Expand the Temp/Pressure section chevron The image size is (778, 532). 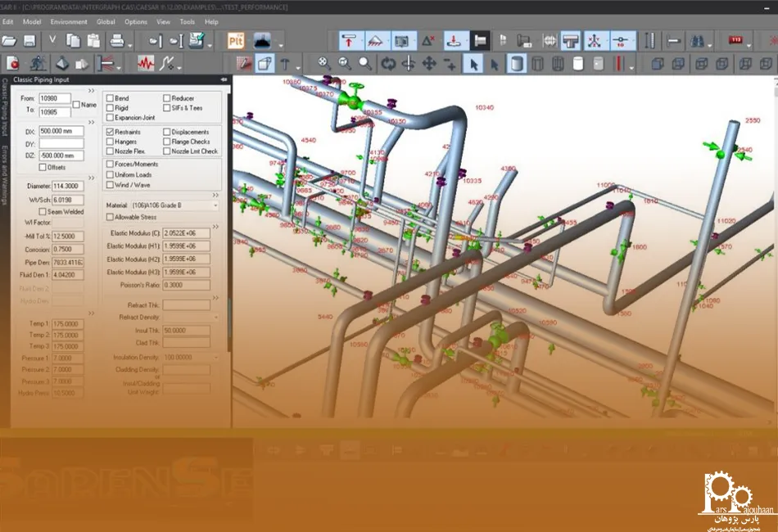coord(91,313)
